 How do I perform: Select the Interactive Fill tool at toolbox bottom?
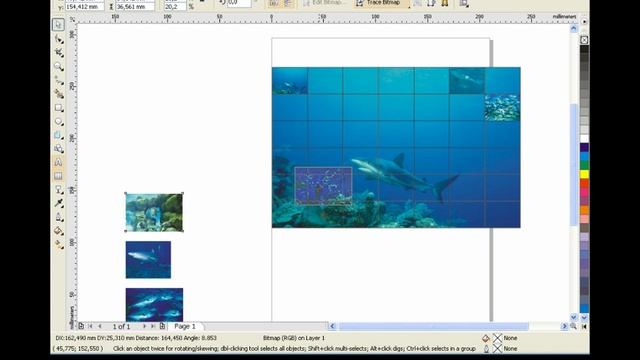coord(58,244)
